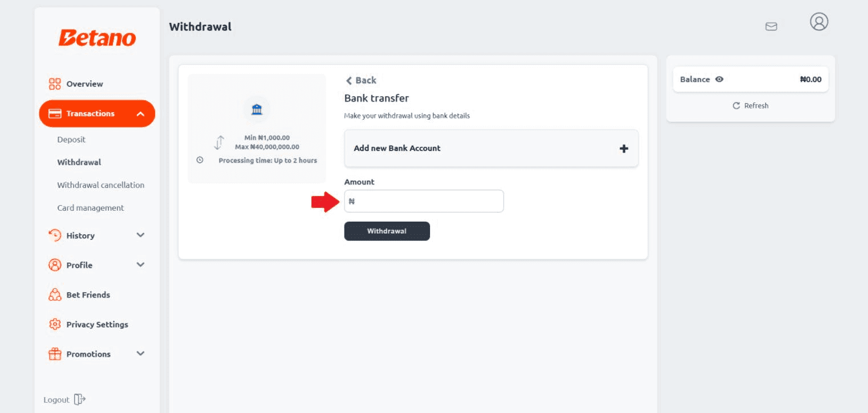The height and width of the screenshot is (413, 868).
Task: Open the Deposit menu item
Action: click(71, 140)
